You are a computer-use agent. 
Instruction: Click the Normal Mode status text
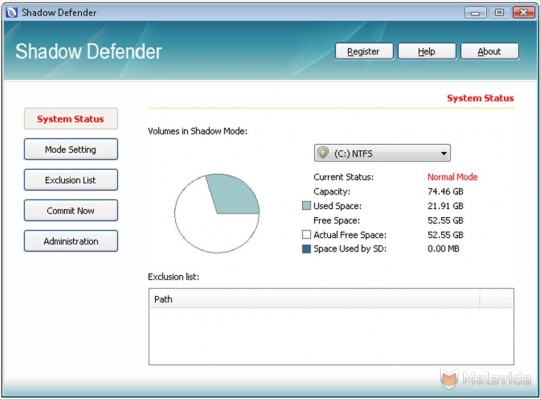click(x=452, y=177)
